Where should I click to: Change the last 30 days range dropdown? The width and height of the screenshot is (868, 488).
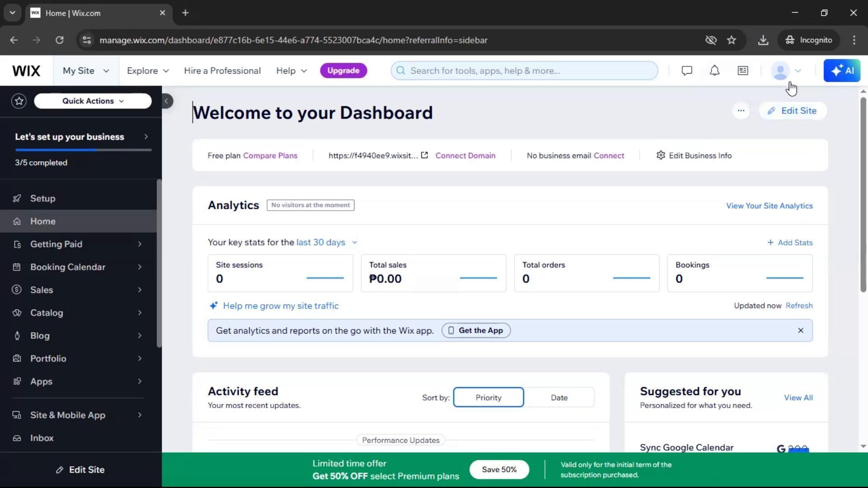(x=326, y=243)
